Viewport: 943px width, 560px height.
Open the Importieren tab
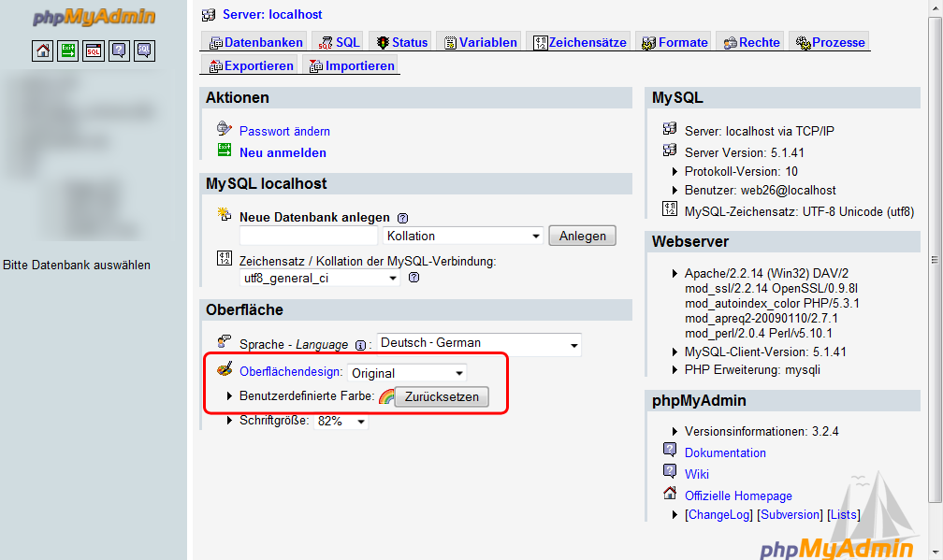pyautogui.click(x=352, y=65)
